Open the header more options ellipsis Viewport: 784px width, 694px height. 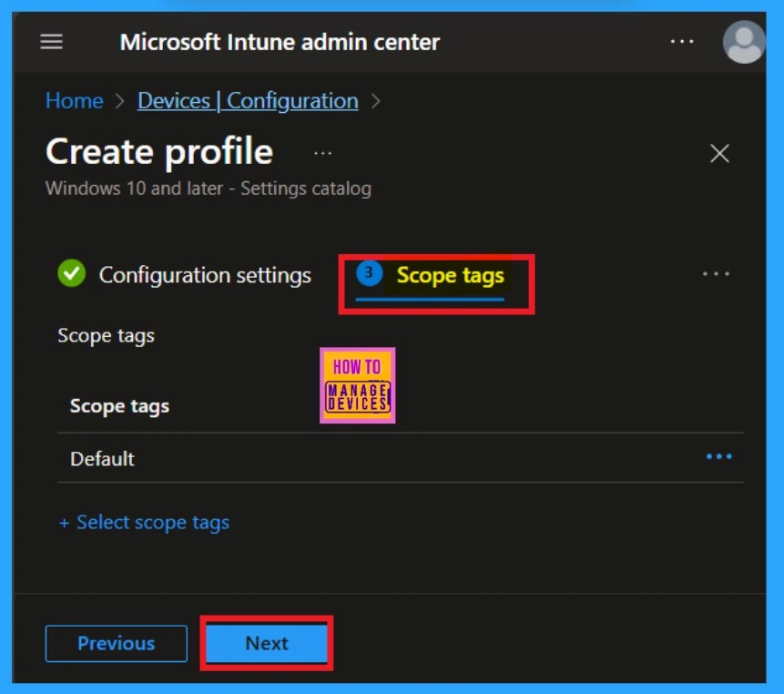click(x=682, y=42)
